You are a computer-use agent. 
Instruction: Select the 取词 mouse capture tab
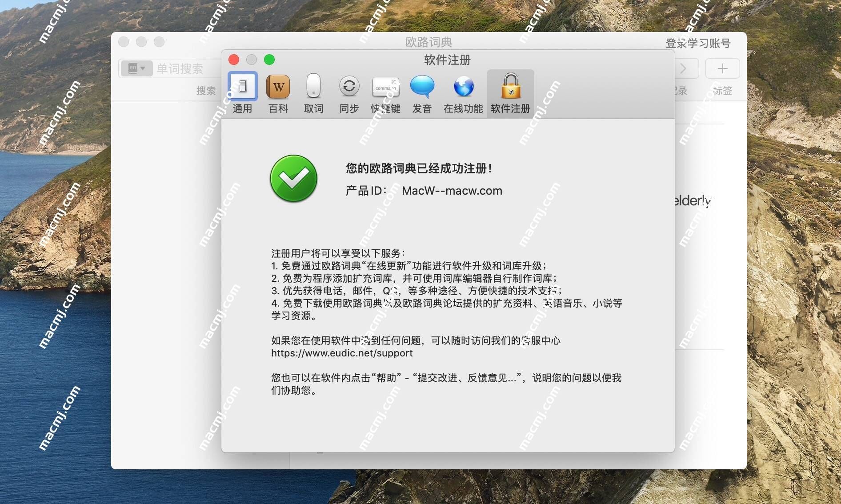pos(313,93)
